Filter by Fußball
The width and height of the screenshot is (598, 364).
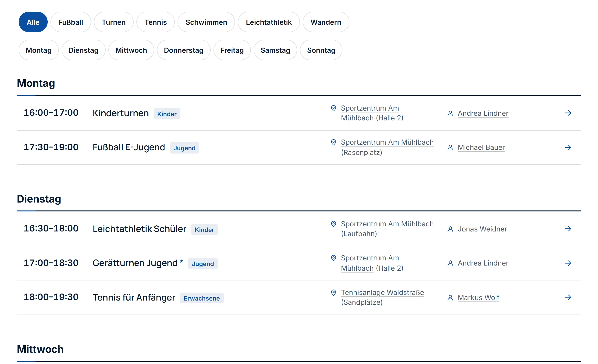[x=71, y=22]
